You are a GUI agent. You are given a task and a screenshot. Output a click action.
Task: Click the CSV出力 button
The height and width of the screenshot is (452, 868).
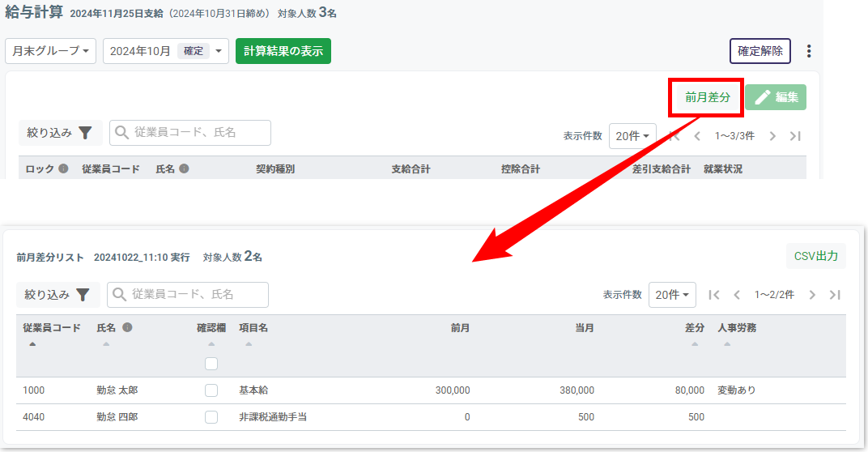[x=816, y=256]
